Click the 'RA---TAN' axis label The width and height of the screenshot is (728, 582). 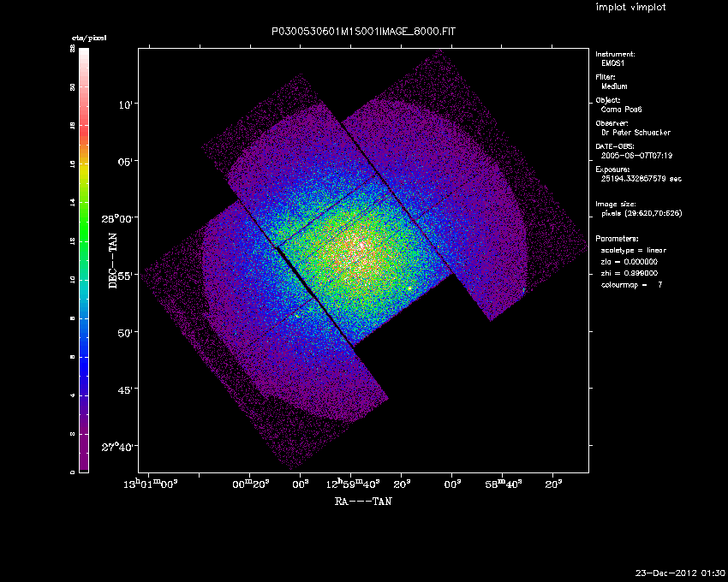click(363, 502)
